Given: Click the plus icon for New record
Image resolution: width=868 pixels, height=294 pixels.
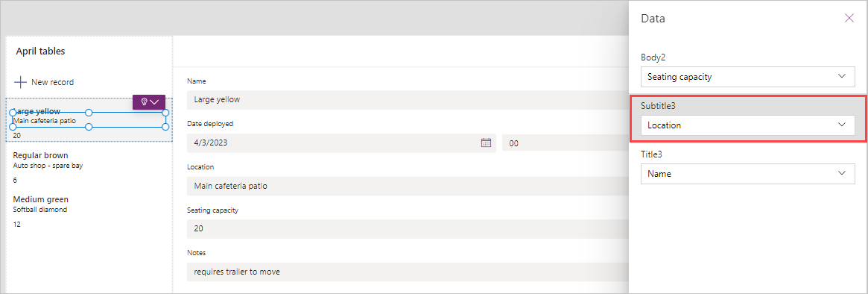Looking at the screenshot, I should [x=20, y=82].
